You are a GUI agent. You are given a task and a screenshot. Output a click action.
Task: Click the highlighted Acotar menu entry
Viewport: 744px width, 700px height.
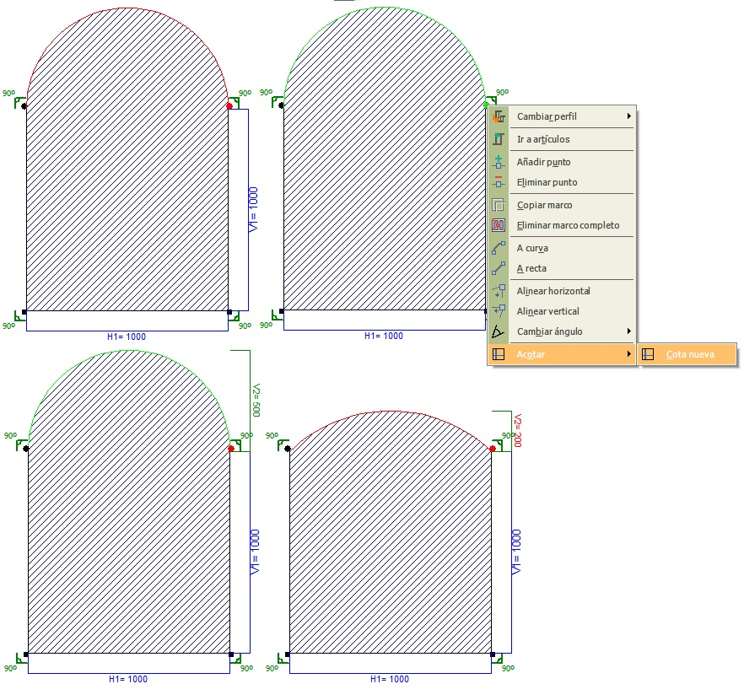click(x=562, y=354)
